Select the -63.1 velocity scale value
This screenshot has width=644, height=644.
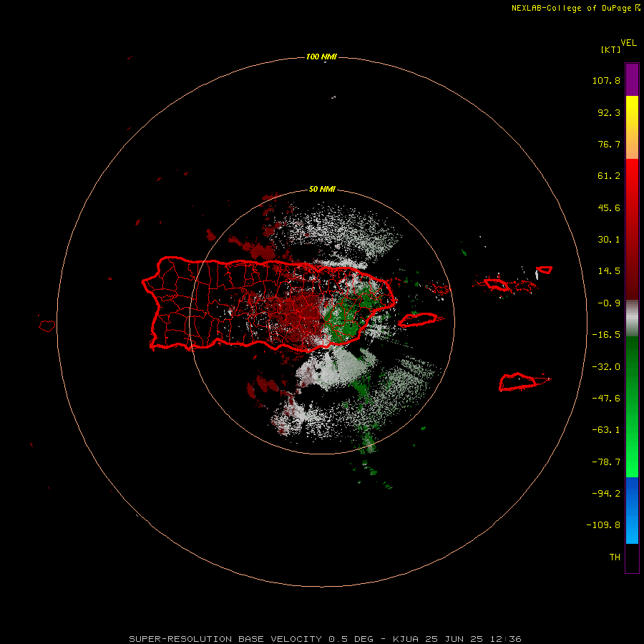tap(606, 430)
